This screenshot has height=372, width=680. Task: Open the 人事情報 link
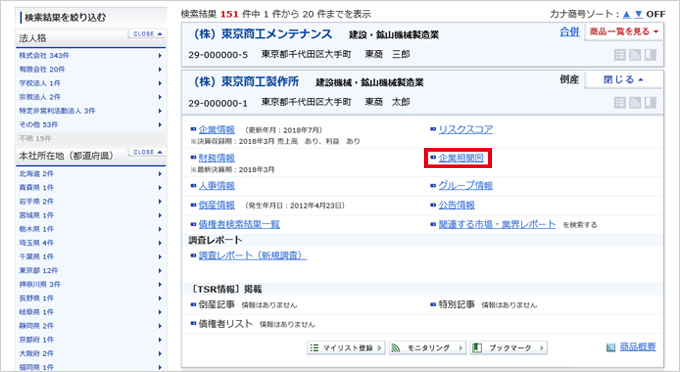coord(216,186)
